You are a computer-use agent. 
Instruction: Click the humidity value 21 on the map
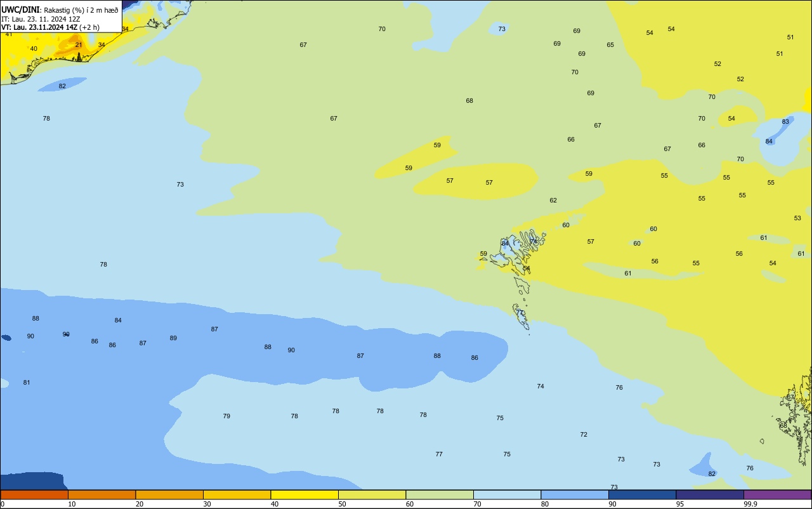point(79,44)
